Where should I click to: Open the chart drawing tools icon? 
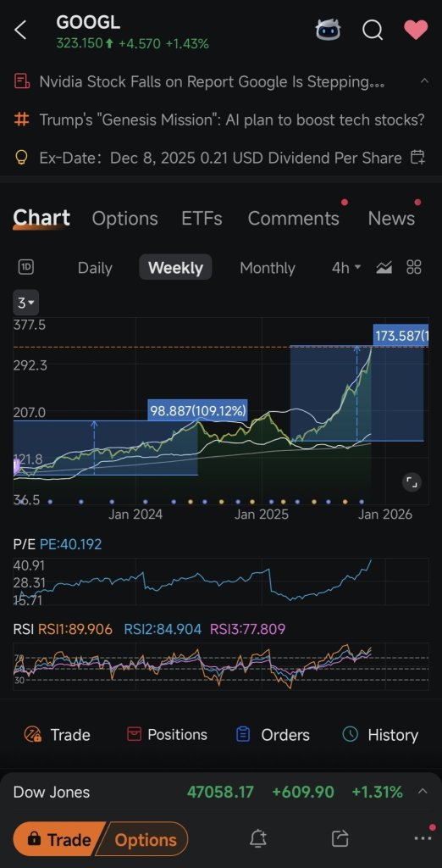[384, 268]
